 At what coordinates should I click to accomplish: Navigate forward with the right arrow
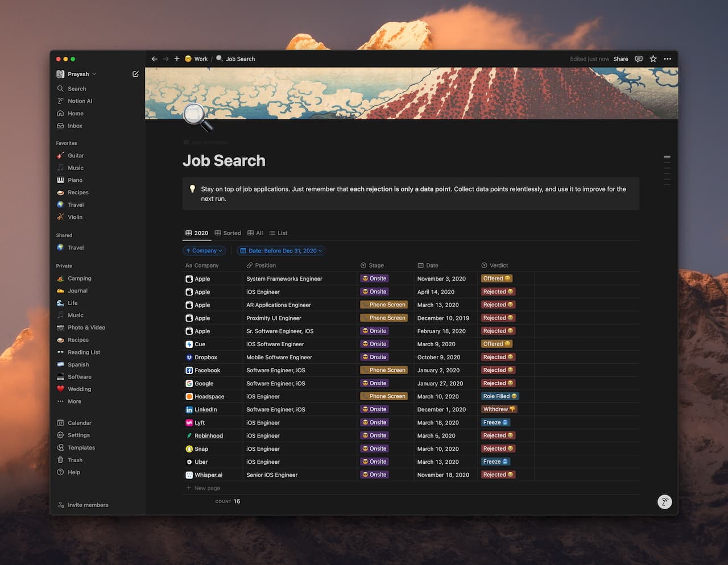point(166,59)
